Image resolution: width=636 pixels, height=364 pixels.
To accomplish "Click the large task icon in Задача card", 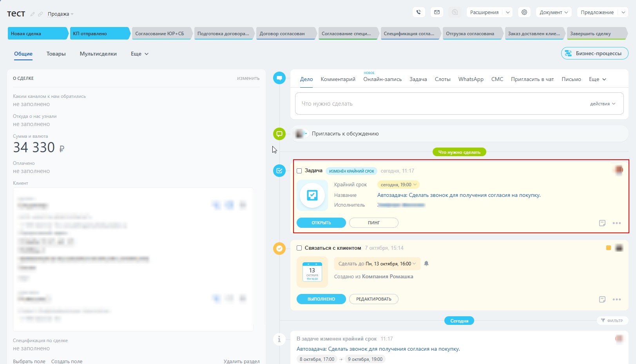I will click(312, 195).
